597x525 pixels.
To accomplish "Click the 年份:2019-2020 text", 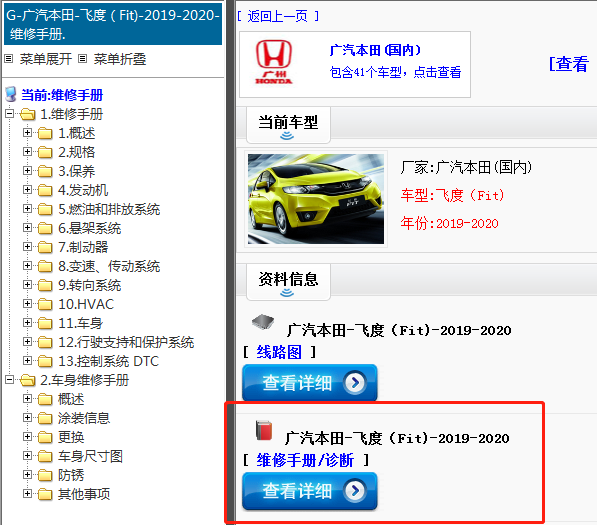I will pyautogui.click(x=449, y=223).
